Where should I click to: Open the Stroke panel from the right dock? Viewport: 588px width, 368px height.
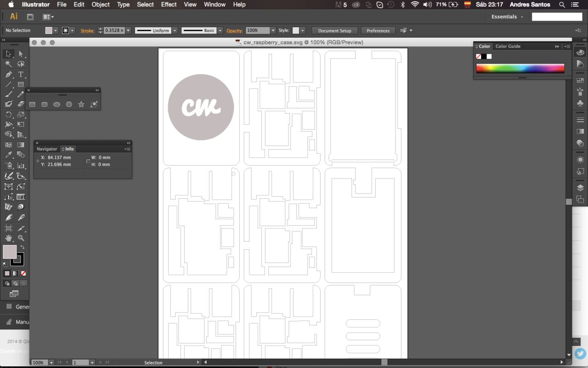[x=580, y=120]
